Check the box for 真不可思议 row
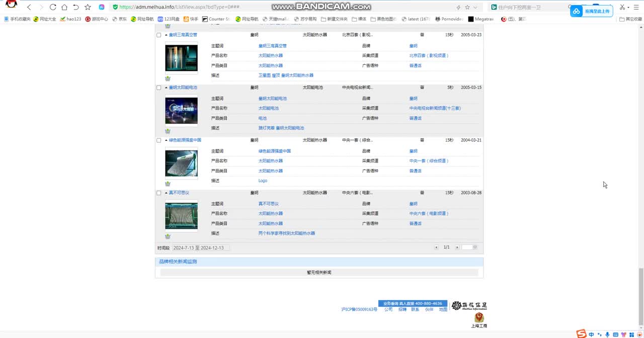The height and width of the screenshot is (338, 644). tap(159, 193)
